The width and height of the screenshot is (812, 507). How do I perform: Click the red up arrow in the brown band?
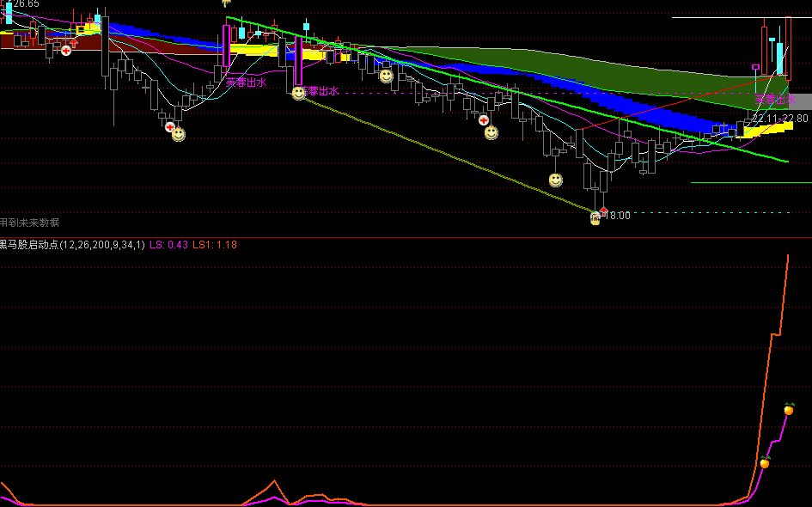(74, 43)
